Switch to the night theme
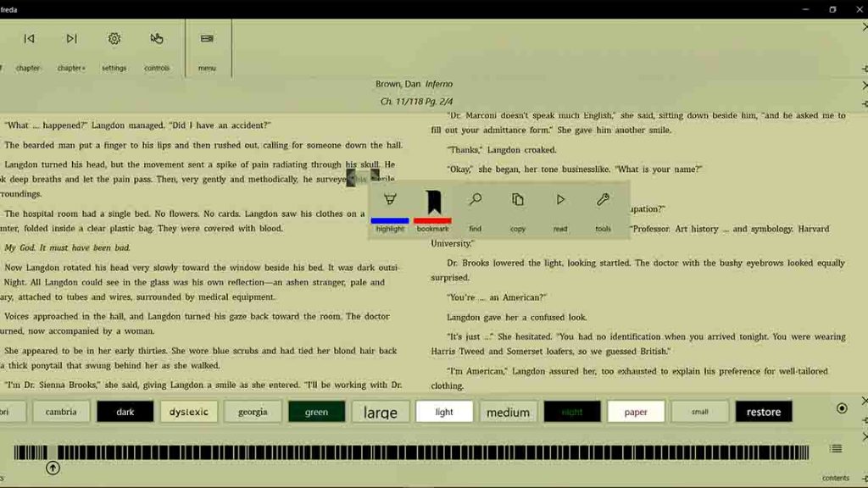This screenshot has height=488, width=868. (572, 412)
